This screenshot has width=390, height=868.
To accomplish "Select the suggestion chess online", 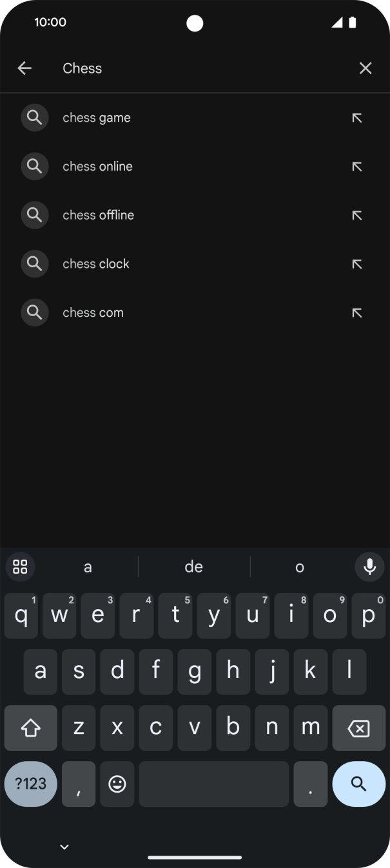I will tap(97, 166).
